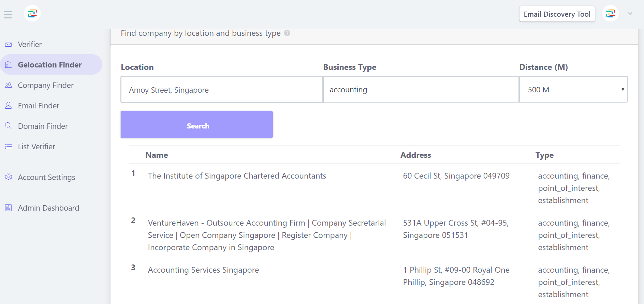
Task: Expand the user profile chevron menu
Action: tap(630, 14)
